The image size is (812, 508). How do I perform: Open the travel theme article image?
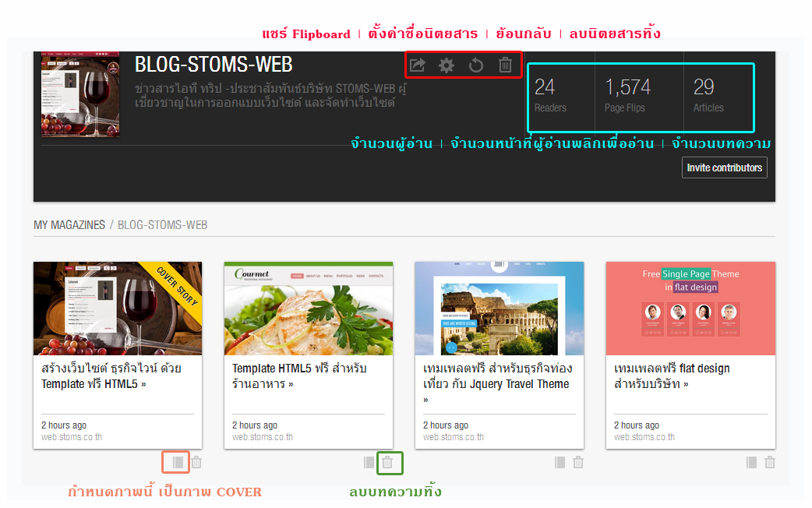tap(499, 309)
